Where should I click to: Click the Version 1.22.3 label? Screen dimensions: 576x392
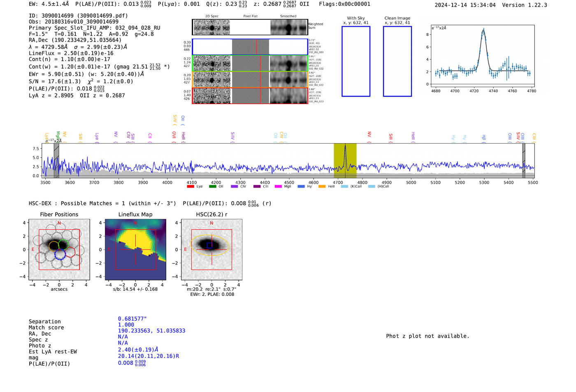[x=525, y=5]
